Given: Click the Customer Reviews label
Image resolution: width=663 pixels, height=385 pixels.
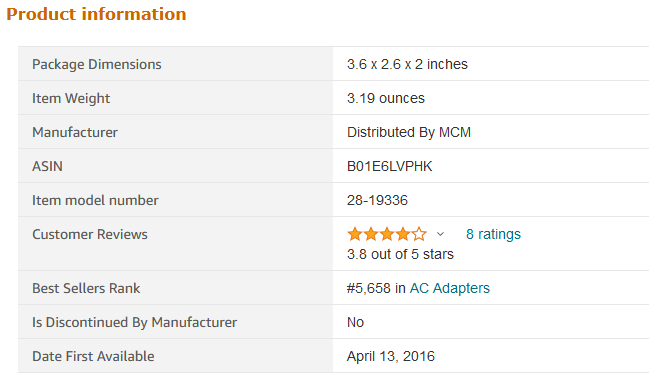Looking at the screenshot, I should tap(90, 234).
